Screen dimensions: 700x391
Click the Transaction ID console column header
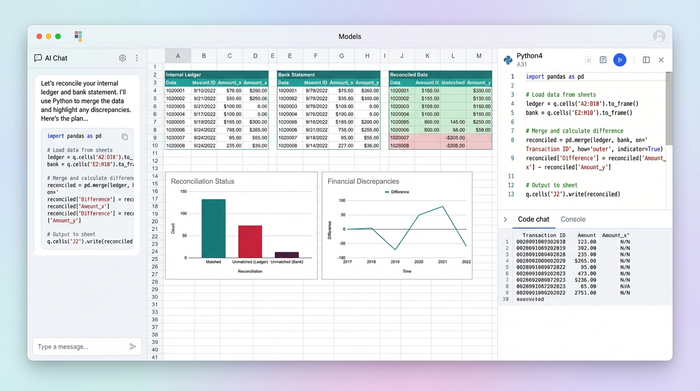(544, 235)
